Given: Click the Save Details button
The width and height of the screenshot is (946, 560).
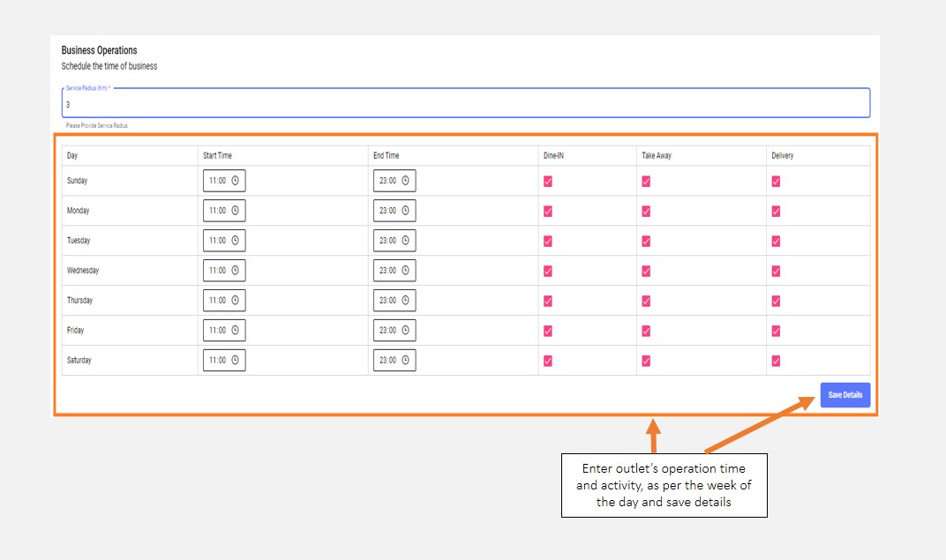Looking at the screenshot, I should [x=845, y=395].
